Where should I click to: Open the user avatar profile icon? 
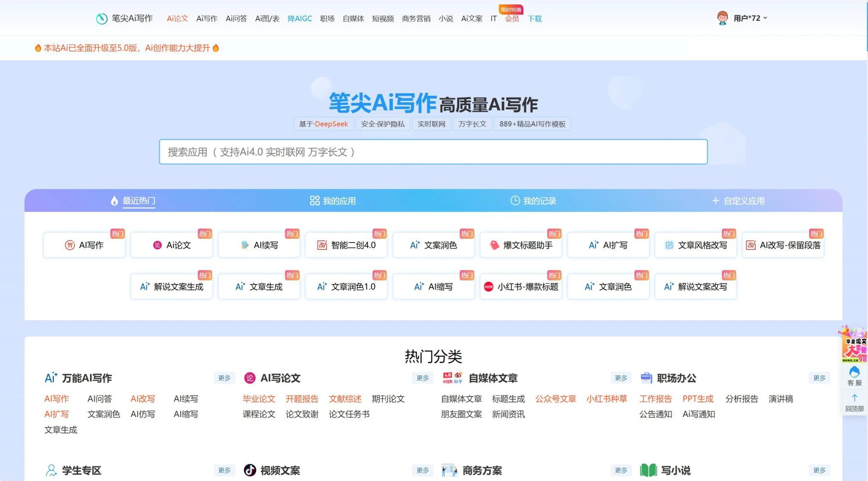click(722, 18)
